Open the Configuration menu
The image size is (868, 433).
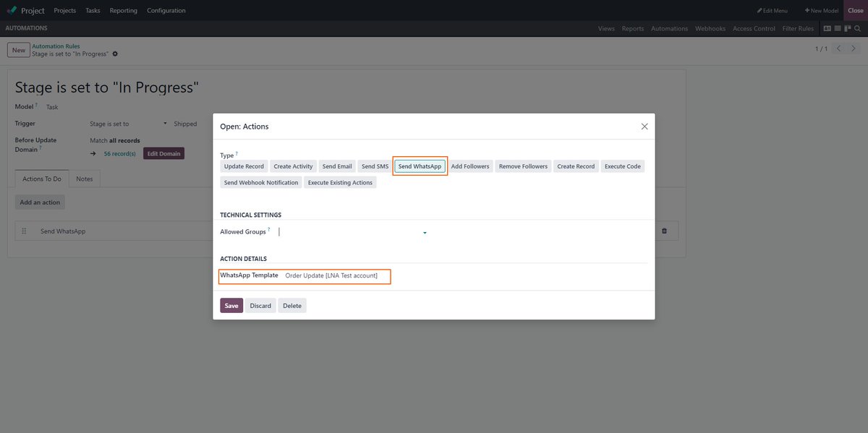point(166,11)
